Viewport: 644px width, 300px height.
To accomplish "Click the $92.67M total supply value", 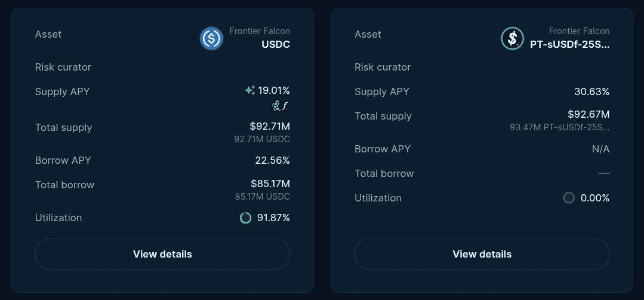I will (588, 115).
